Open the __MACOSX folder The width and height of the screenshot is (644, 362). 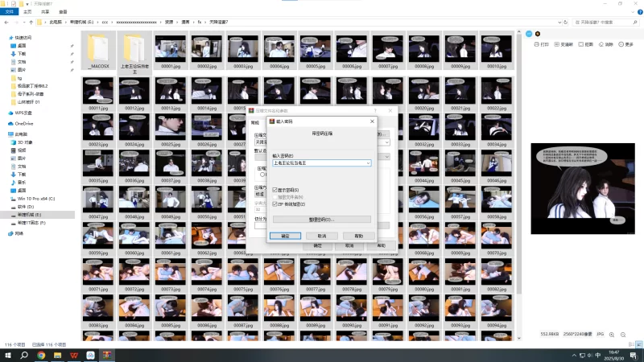pyautogui.click(x=98, y=51)
